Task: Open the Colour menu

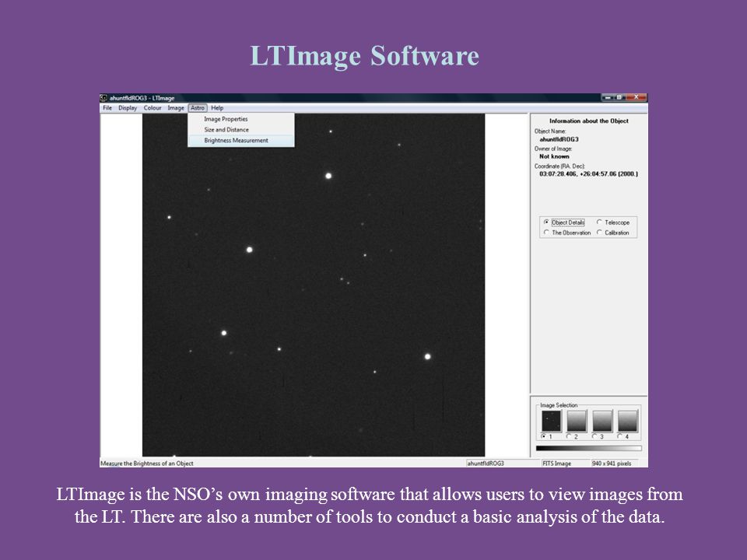Action: click(153, 108)
